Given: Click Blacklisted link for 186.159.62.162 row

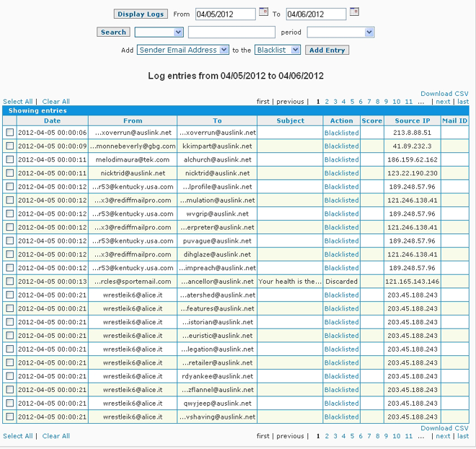Looking at the screenshot, I should (x=342, y=160).
